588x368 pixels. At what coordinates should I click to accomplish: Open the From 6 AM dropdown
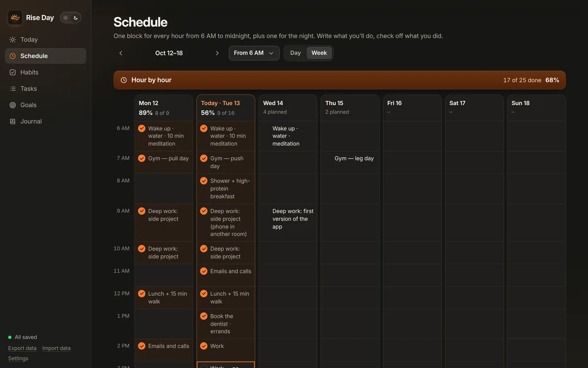point(254,53)
